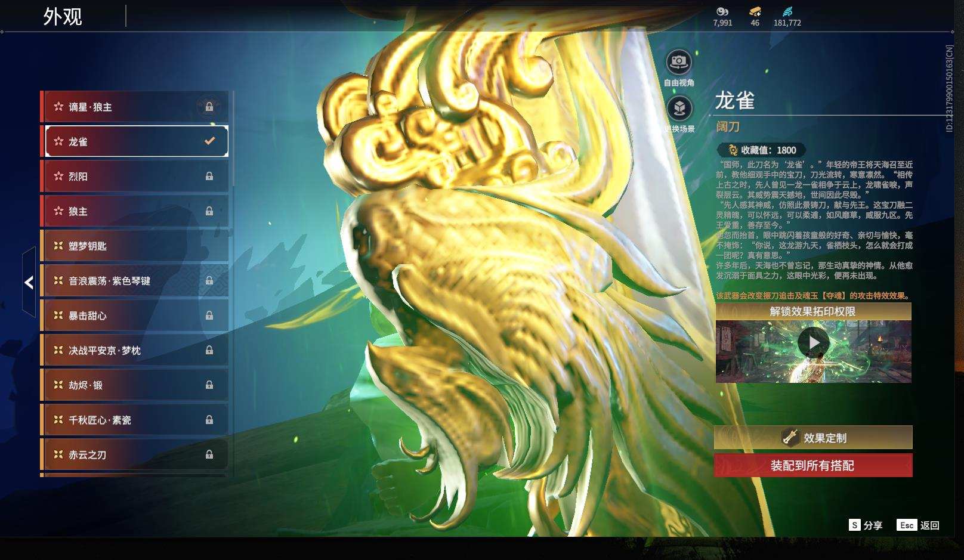Click star icon beside 狼主
This screenshot has height=560, width=964.
pos(58,211)
